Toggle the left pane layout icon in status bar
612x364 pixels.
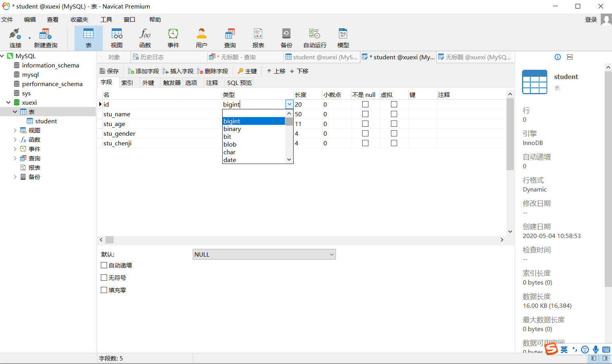coord(594,359)
